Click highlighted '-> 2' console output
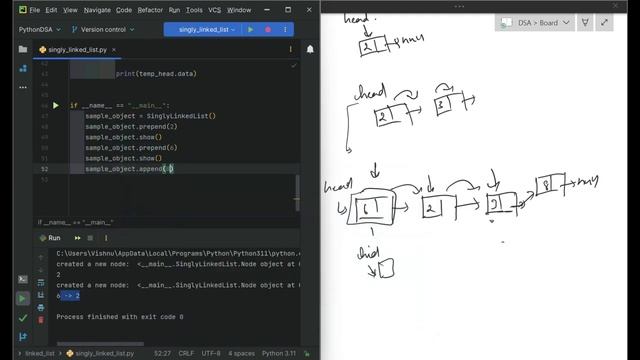Image resolution: width=640 pixels, height=360 pixels. point(71,296)
